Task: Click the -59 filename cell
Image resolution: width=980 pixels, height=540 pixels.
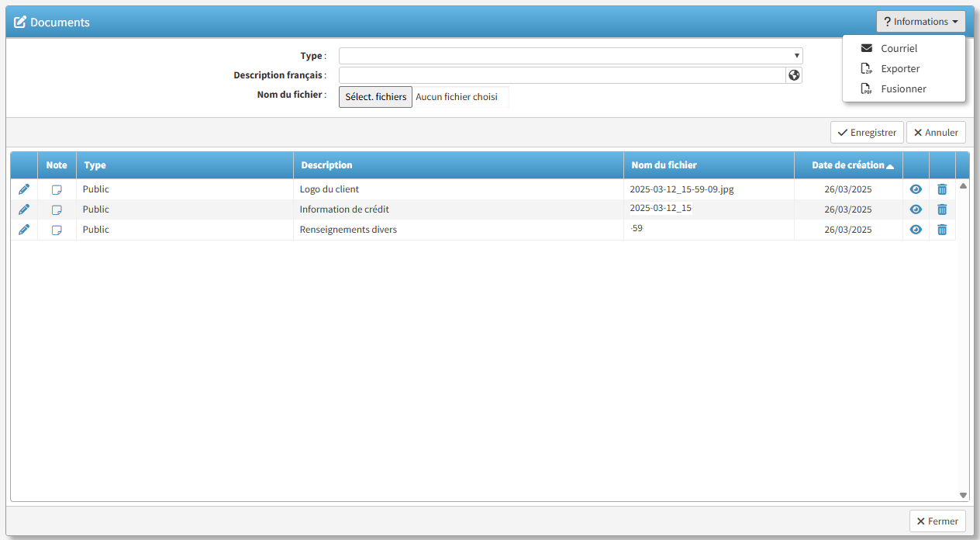Action: click(x=709, y=230)
